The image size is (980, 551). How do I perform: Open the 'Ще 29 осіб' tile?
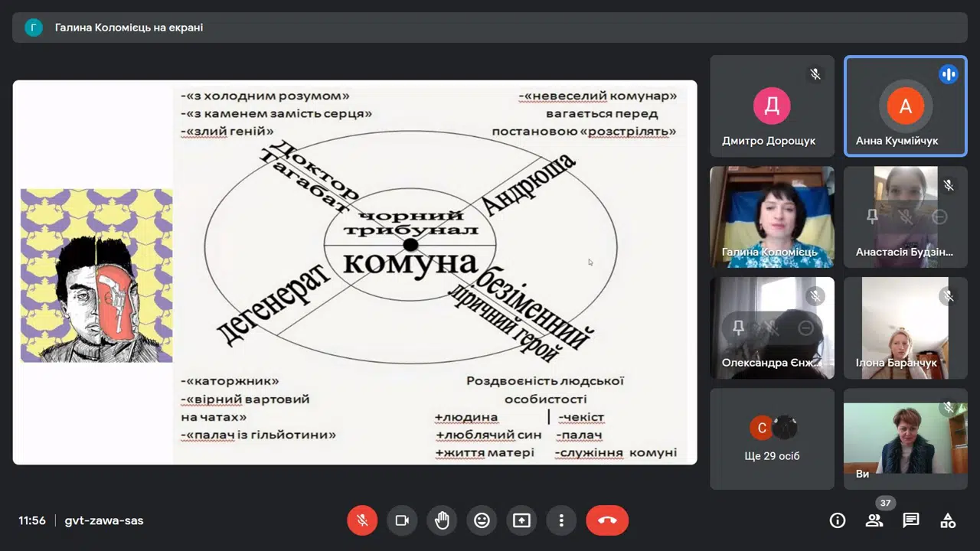pos(772,439)
